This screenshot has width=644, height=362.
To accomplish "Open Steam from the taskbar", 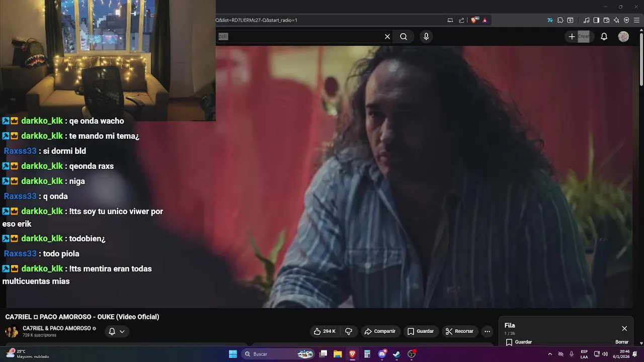I will click(397, 354).
